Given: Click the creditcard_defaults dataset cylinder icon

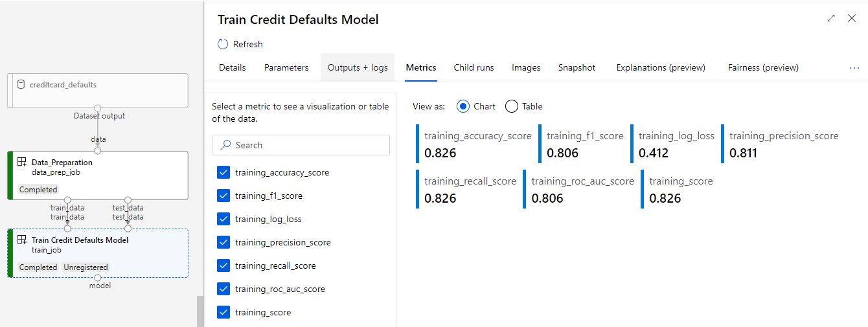Looking at the screenshot, I should (x=21, y=84).
